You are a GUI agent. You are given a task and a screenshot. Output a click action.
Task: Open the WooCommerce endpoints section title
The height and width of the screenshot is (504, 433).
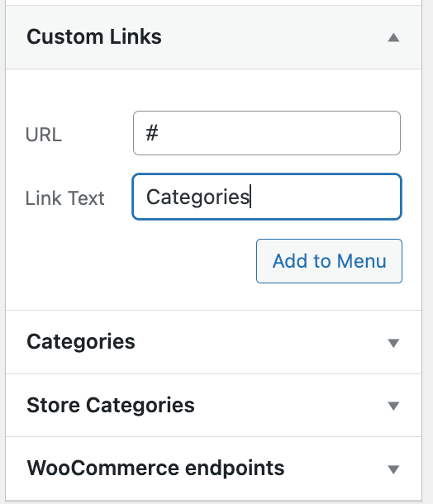pyautogui.click(x=155, y=468)
